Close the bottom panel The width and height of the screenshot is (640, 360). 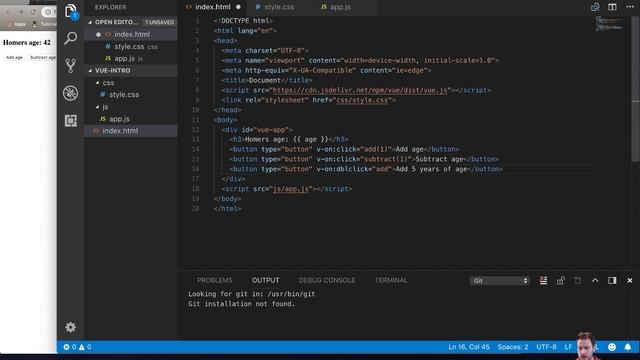[630, 280]
